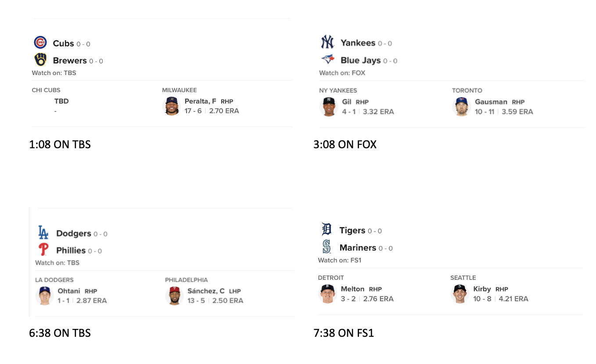
Task: Click Peralta's headshot photo
Action: pos(171,106)
